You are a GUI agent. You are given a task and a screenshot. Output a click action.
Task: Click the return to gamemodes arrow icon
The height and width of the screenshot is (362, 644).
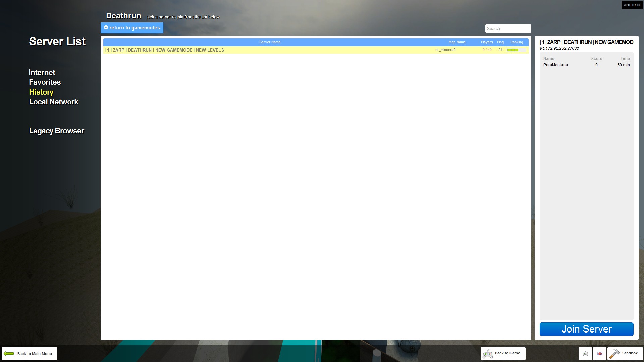106,27
